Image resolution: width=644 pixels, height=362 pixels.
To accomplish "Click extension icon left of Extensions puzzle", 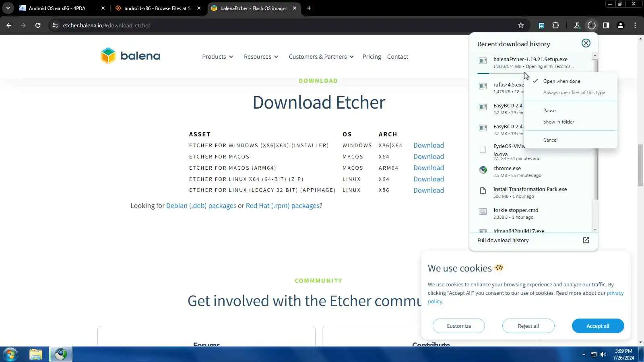I will 541,25.
